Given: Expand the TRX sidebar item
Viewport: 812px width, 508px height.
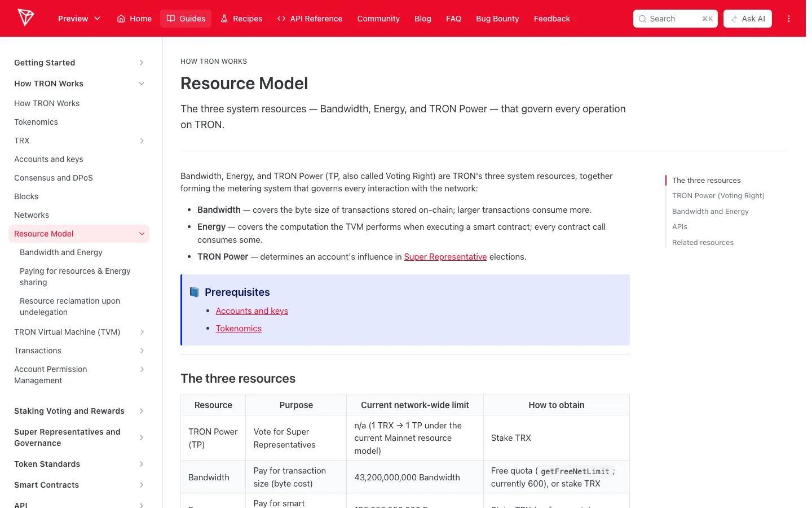Looking at the screenshot, I should coord(142,141).
